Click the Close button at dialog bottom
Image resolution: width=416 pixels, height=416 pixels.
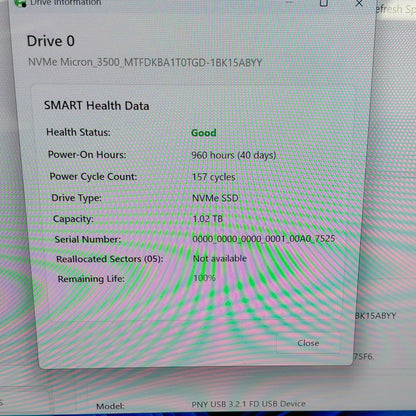point(308,343)
